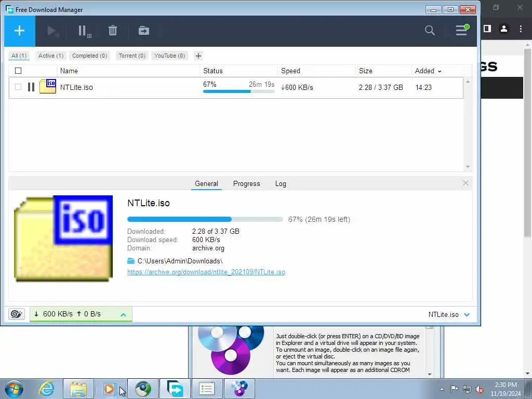Switch to the Progress details tab

point(247,183)
